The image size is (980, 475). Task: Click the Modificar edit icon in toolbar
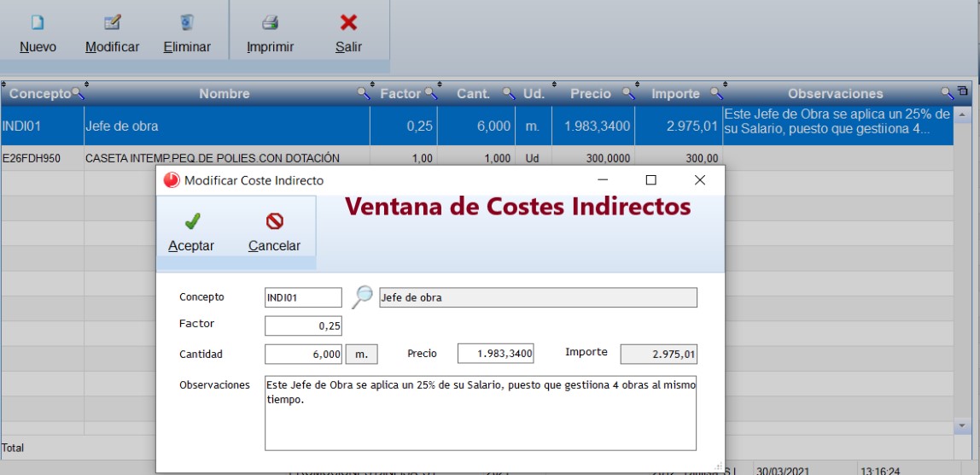pos(112,23)
